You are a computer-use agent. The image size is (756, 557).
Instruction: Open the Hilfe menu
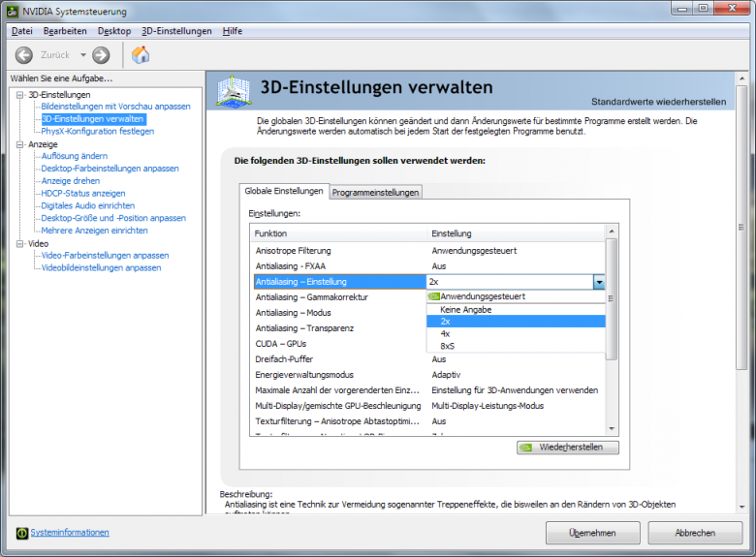233,31
